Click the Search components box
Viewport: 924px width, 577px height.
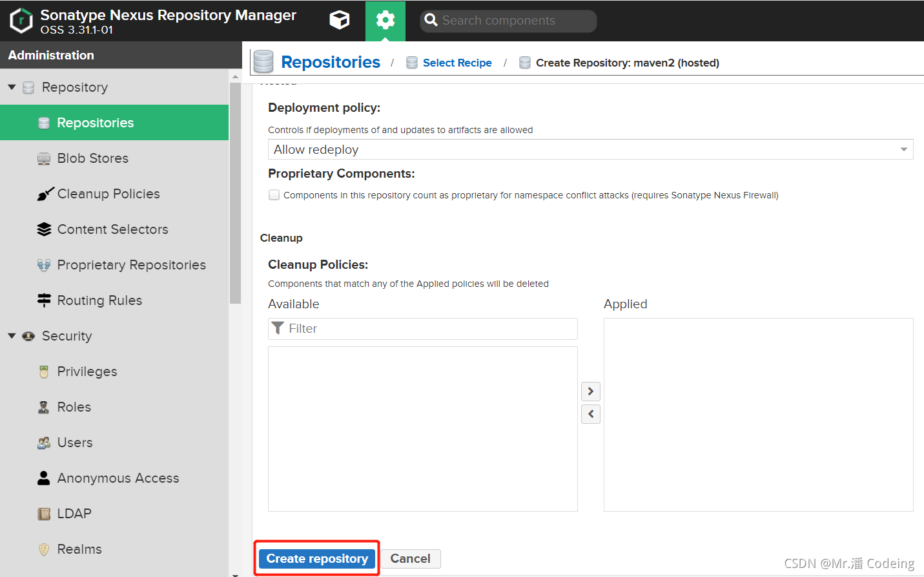508,21
